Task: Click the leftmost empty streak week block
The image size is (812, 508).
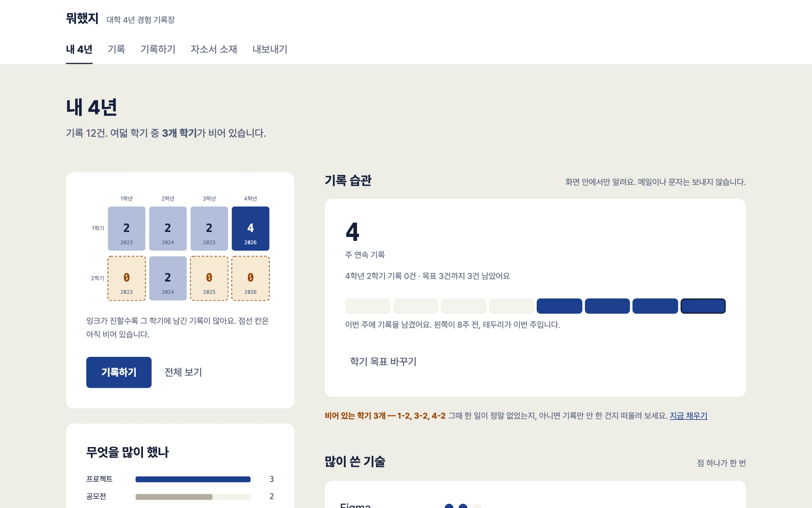Action: coord(368,306)
